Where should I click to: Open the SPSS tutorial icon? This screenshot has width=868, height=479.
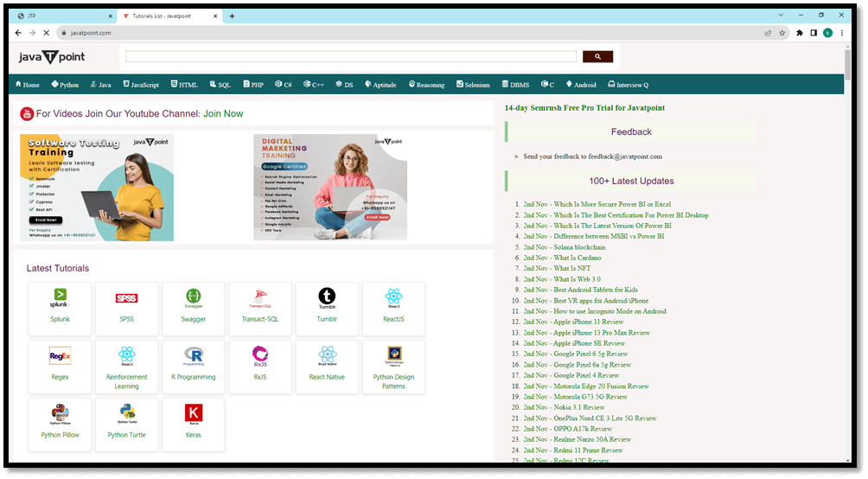[x=126, y=298]
